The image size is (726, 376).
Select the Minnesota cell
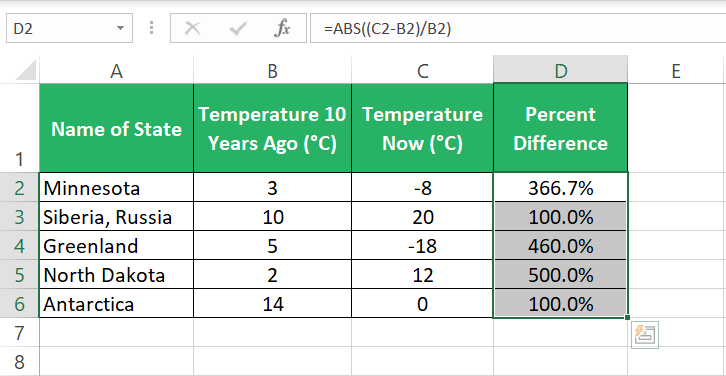click(x=116, y=188)
